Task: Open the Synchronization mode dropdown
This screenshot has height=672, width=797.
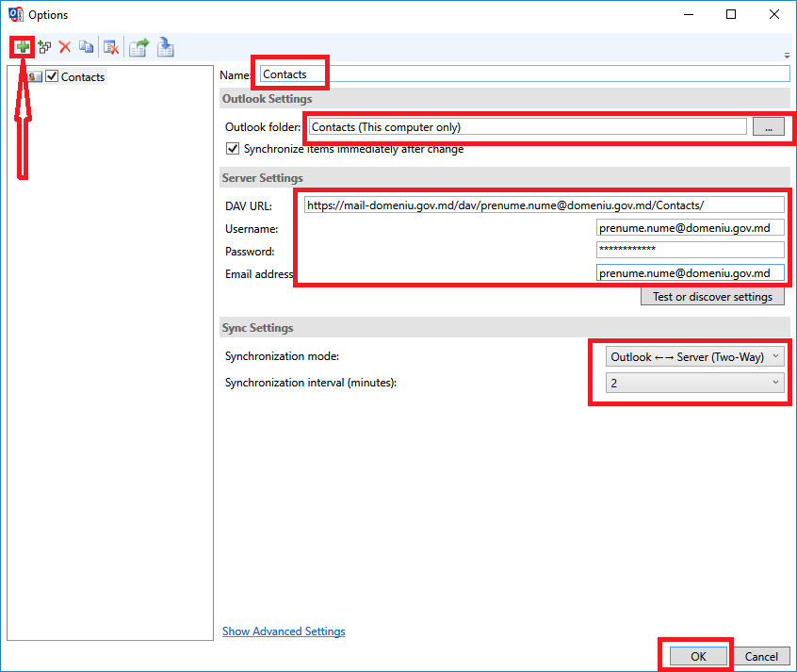Action: click(x=695, y=356)
